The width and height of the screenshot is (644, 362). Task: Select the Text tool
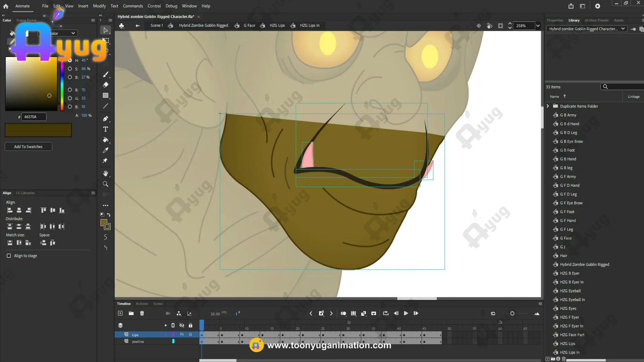tap(105, 129)
